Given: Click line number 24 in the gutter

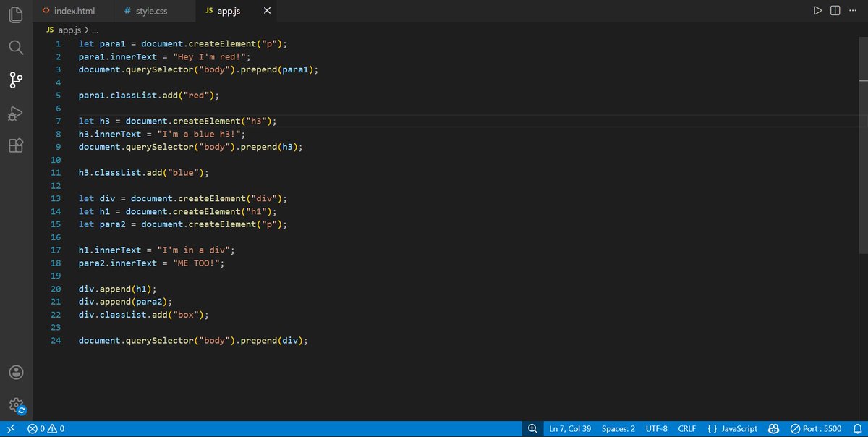Looking at the screenshot, I should (x=56, y=340).
